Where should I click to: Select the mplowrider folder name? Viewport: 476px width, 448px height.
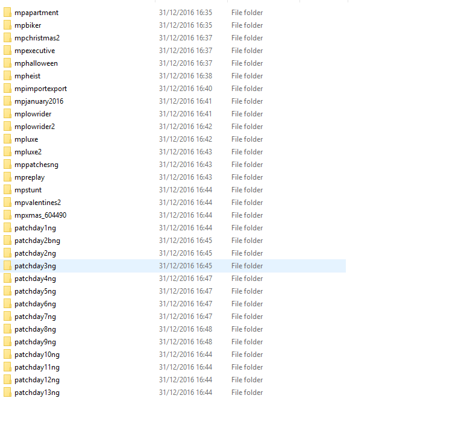pyautogui.click(x=33, y=114)
